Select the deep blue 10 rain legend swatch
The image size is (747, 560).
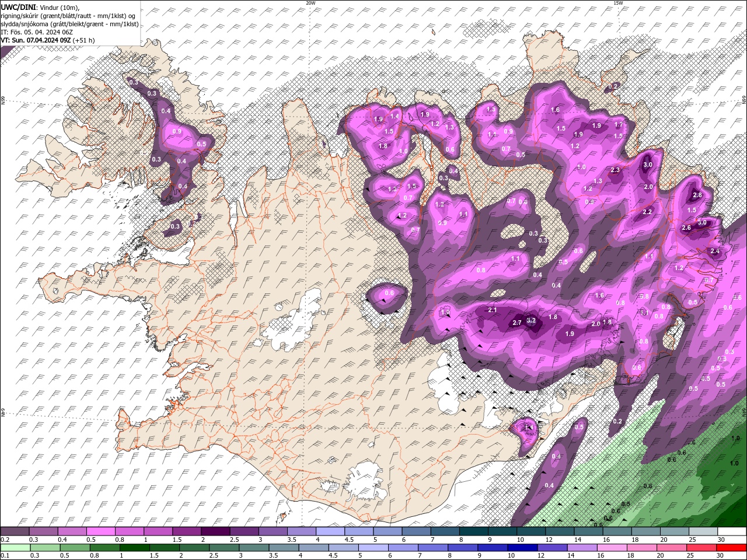(522, 548)
